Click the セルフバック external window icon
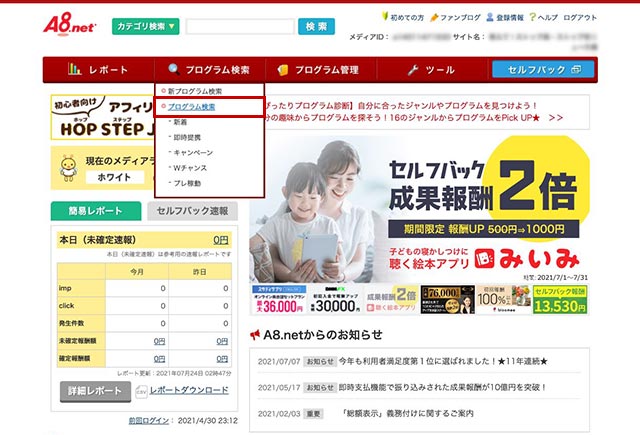640x435 pixels. coord(576,69)
